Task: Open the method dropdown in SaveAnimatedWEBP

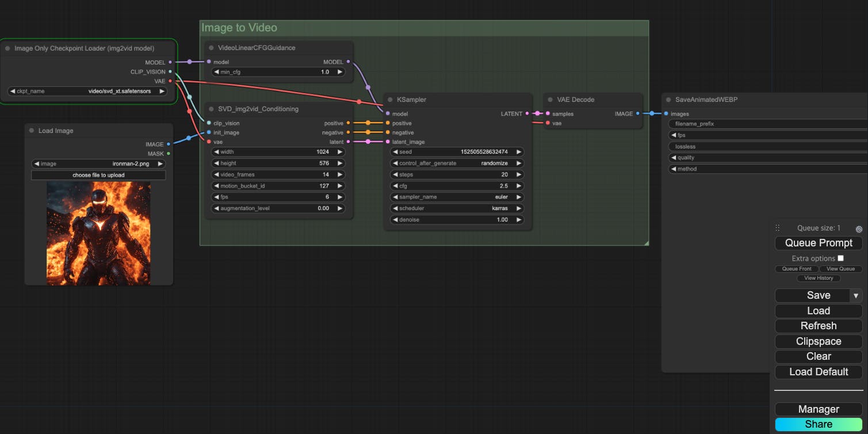Action: [767, 169]
